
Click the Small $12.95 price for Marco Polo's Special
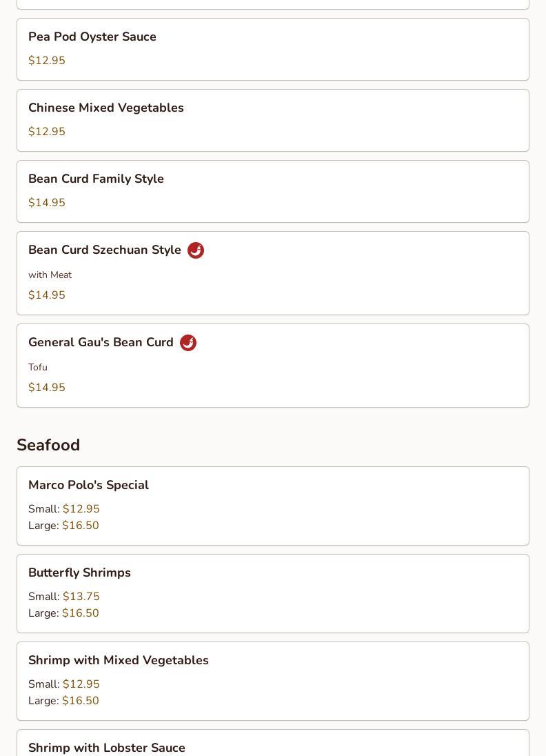point(81,509)
